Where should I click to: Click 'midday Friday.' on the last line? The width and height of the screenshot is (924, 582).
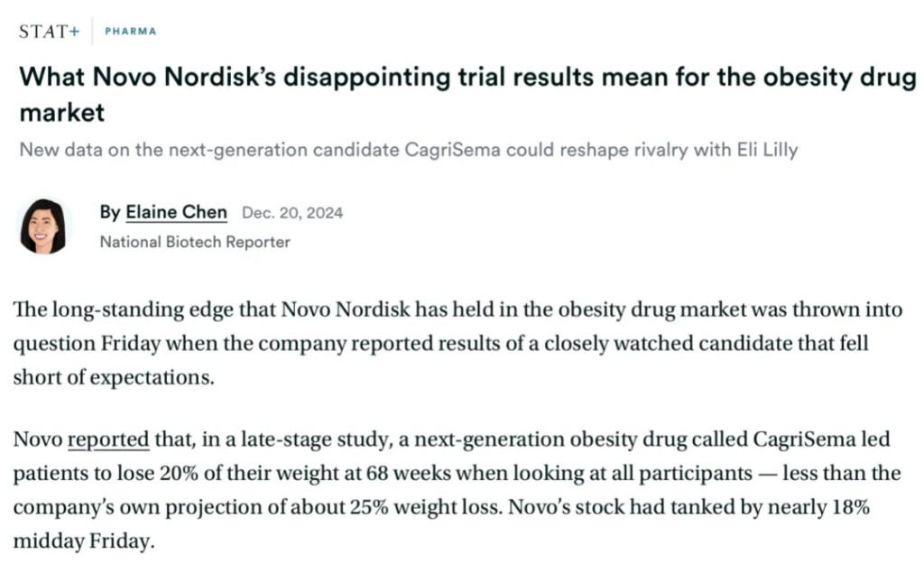[x=84, y=540]
